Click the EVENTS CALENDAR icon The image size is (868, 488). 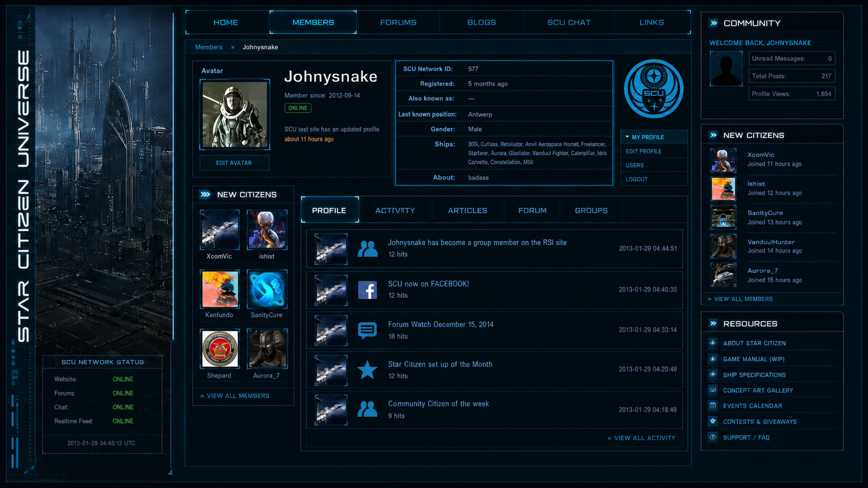click(x=713, y=405)
